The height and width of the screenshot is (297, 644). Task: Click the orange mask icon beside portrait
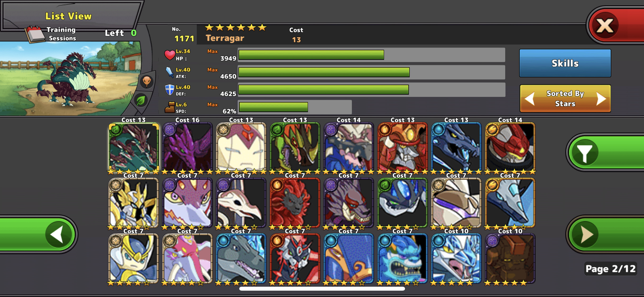(147, 81)
